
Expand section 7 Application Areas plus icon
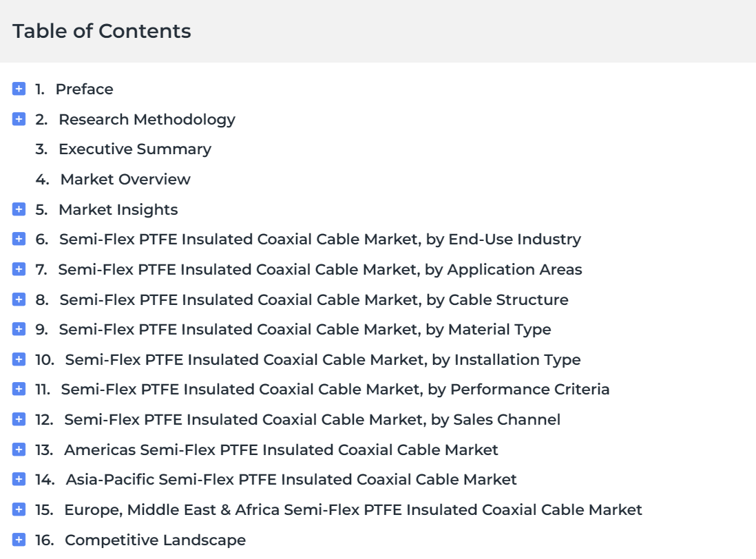coord(19,269)
